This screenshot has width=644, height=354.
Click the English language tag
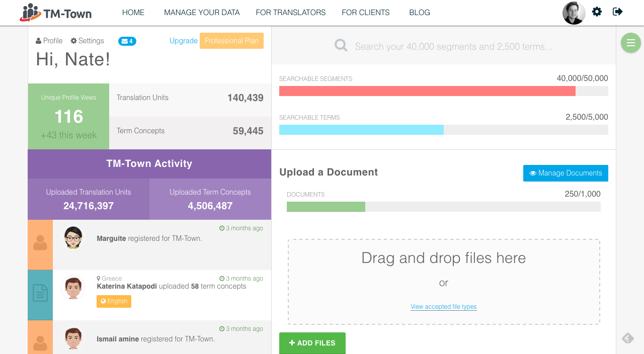pos(114,301)
